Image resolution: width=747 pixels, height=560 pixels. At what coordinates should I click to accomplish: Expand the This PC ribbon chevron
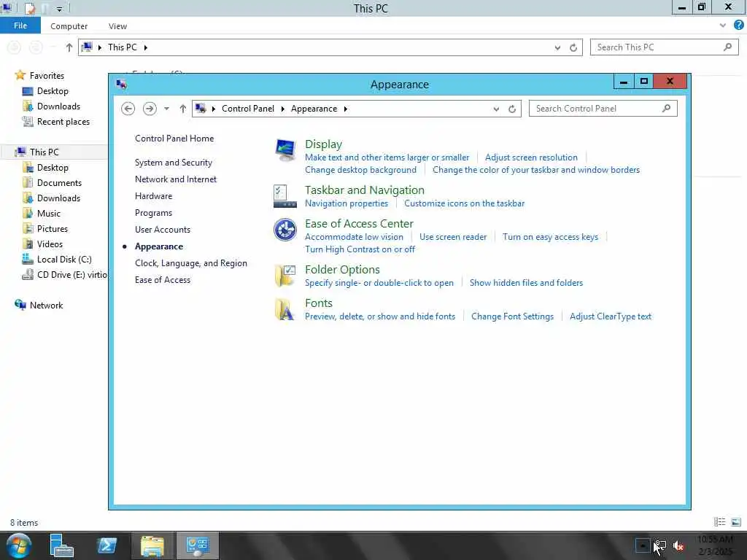723,26
